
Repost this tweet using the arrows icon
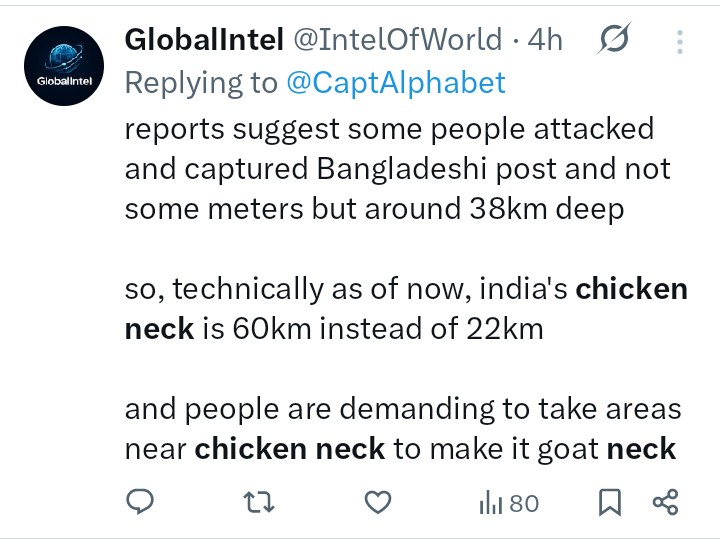point(259,502)
